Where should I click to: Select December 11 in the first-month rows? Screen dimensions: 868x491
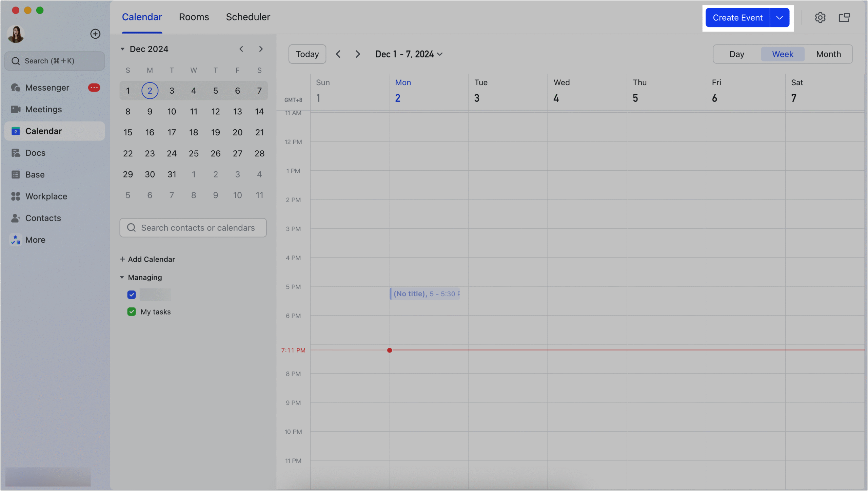click(x=194, y=112)
